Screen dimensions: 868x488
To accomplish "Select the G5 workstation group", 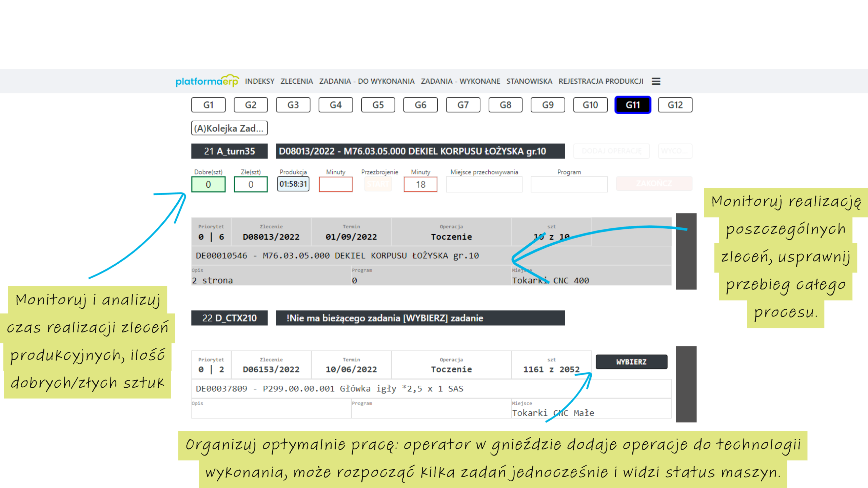I will click(378, 105).
